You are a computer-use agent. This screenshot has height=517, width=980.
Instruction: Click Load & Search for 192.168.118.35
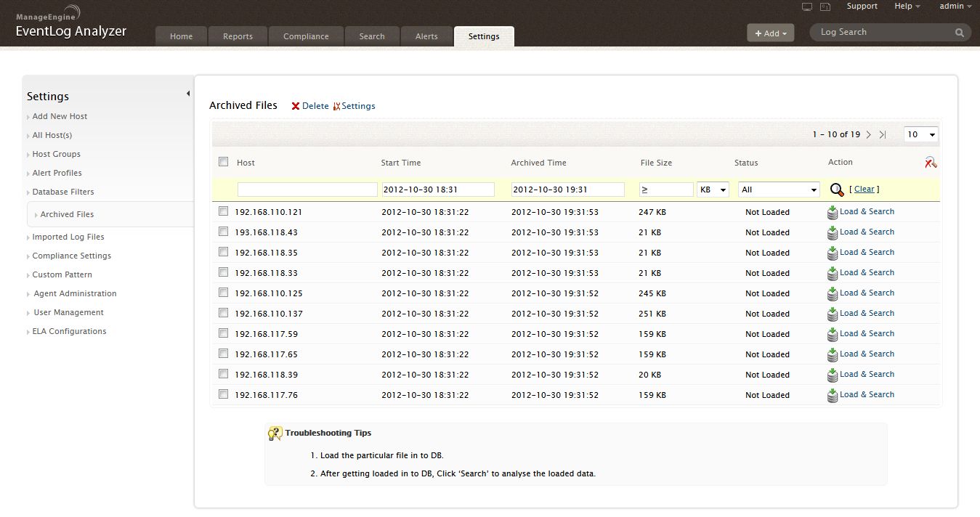867,252
